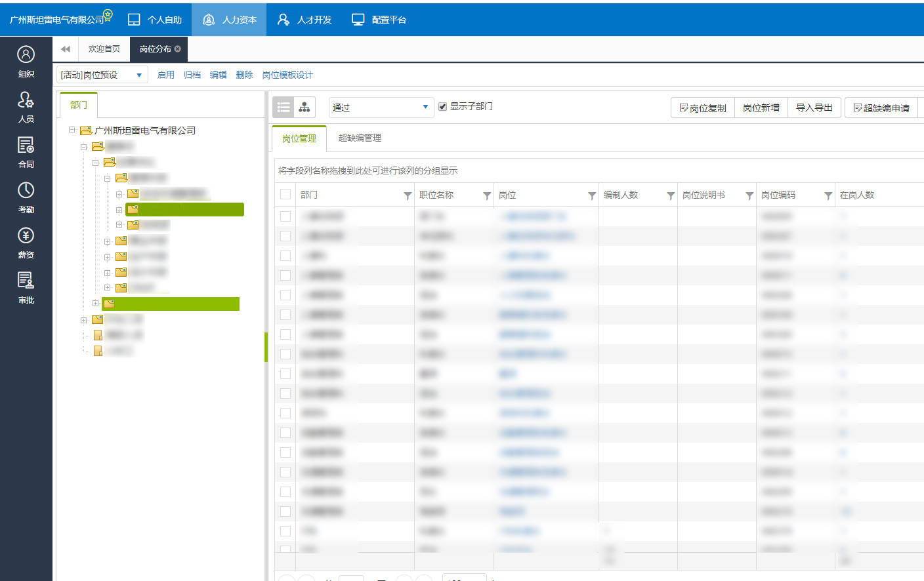
Task: Open the 组织 module in the sidebar
Action: click(x=26, y=62)
